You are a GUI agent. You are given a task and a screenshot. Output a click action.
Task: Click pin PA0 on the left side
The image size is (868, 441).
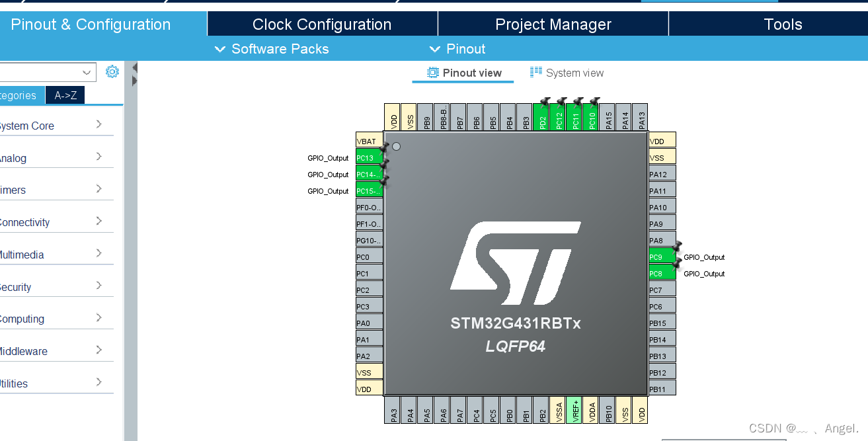pyautogui.click(x=369, y=323)
